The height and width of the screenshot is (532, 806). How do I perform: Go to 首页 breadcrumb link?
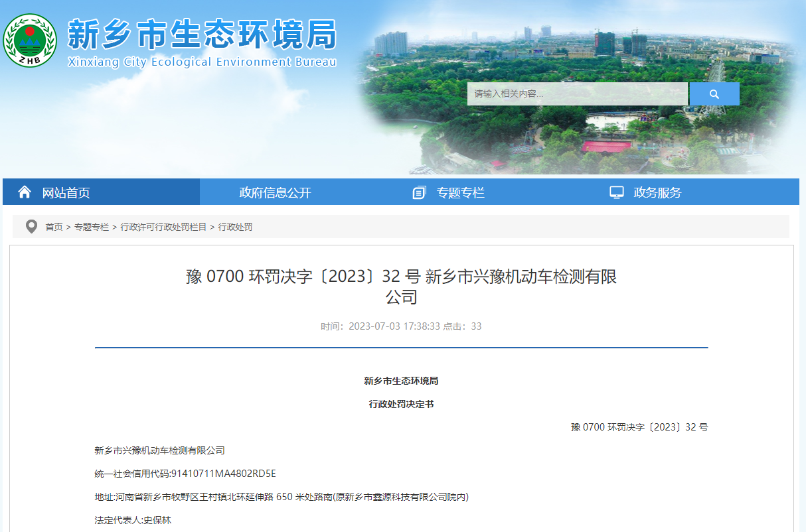pyautogui.click(x=54, y=227)
